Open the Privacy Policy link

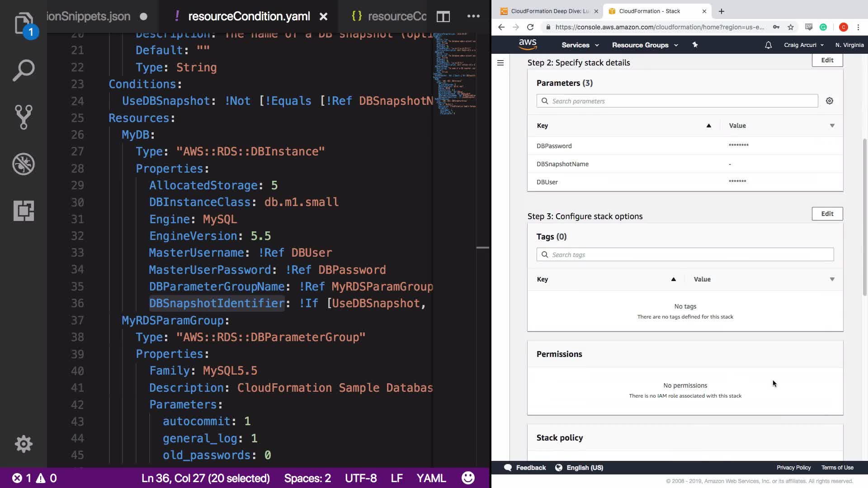(x=793, y=468)
